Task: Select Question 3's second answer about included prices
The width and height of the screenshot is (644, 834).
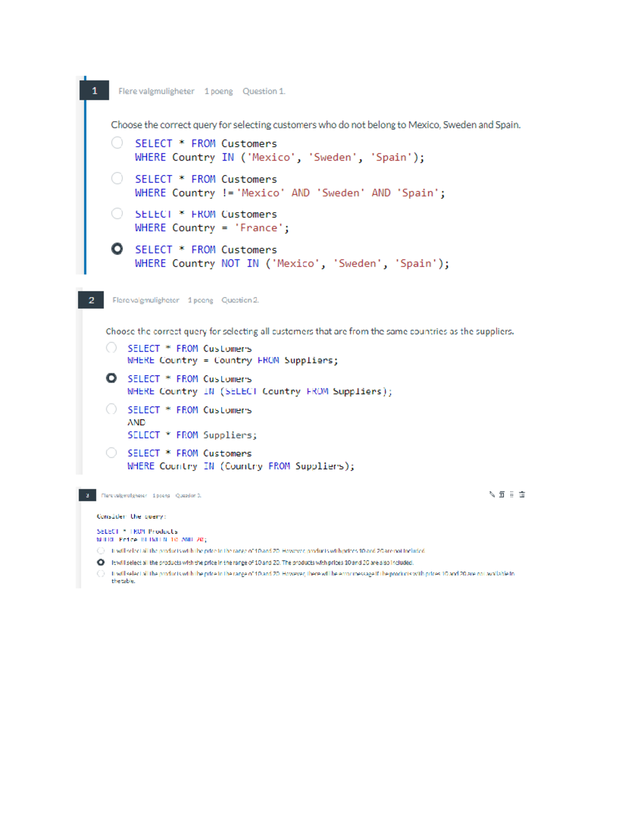Action: [100, 562]
